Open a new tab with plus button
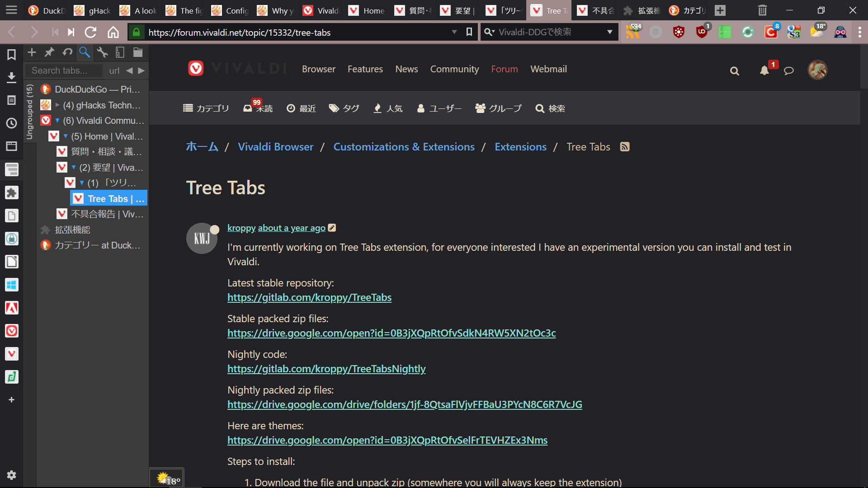 click(x=720, y=10)
